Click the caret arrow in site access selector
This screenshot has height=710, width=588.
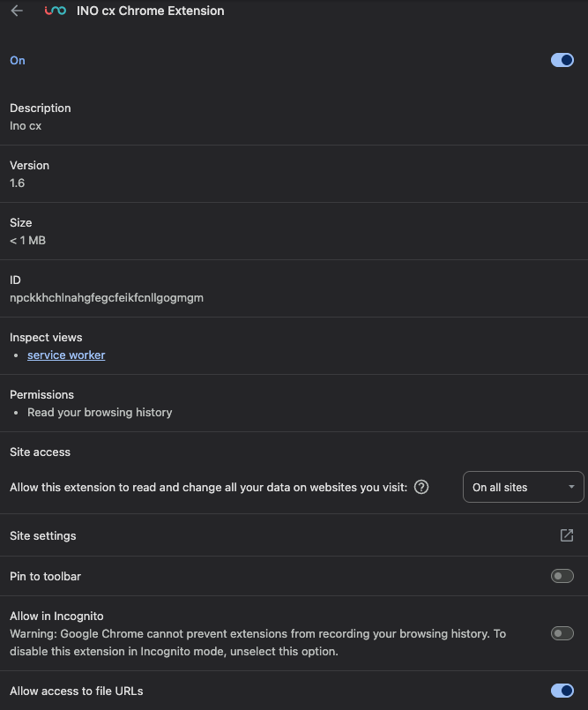(571, 487)
